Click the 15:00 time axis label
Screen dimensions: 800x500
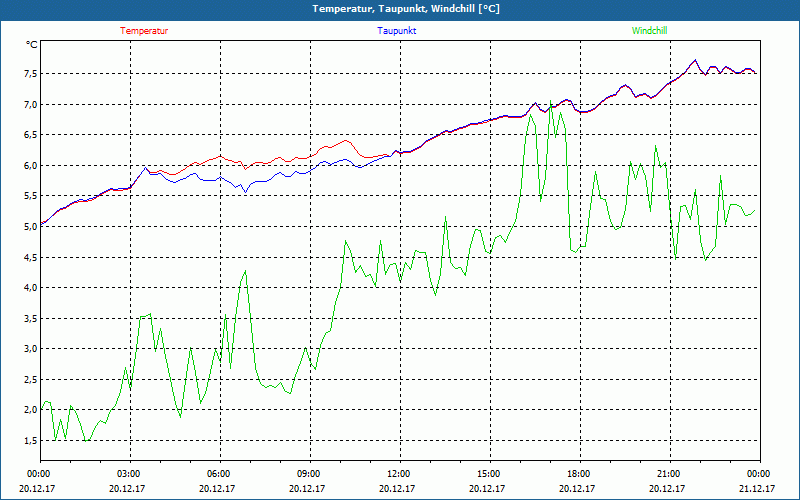tap(490, 474)
